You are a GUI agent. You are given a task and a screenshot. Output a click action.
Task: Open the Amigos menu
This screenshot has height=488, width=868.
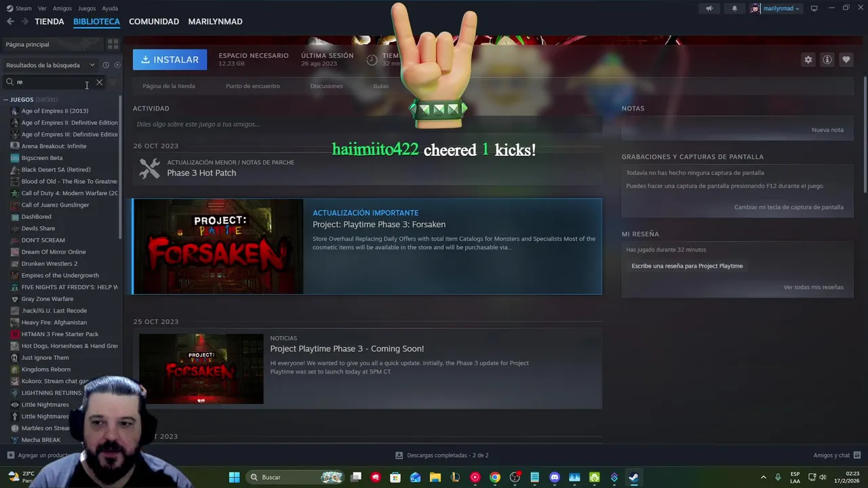pyautogui.click(x=62, y=8)
